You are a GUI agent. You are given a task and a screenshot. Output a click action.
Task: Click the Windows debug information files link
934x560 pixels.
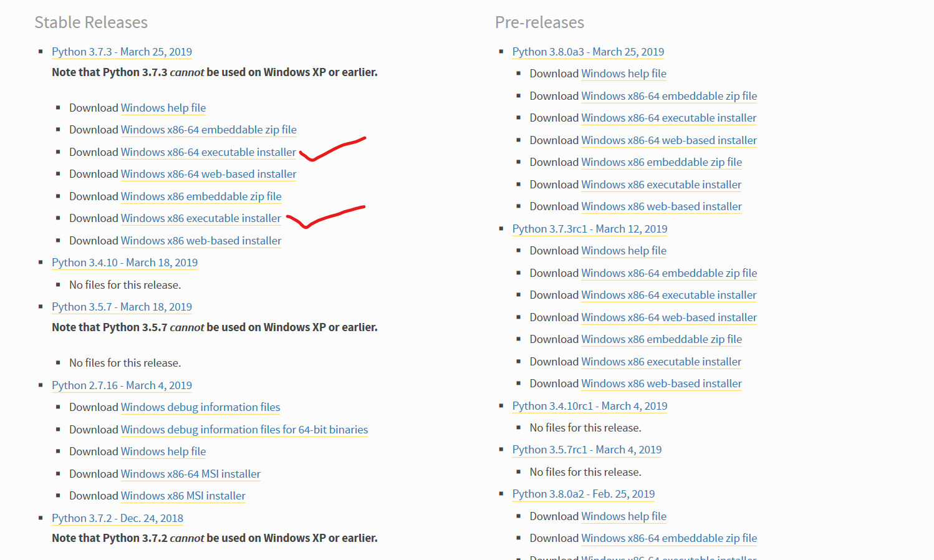pyautogui.click(x=201, y=407)
